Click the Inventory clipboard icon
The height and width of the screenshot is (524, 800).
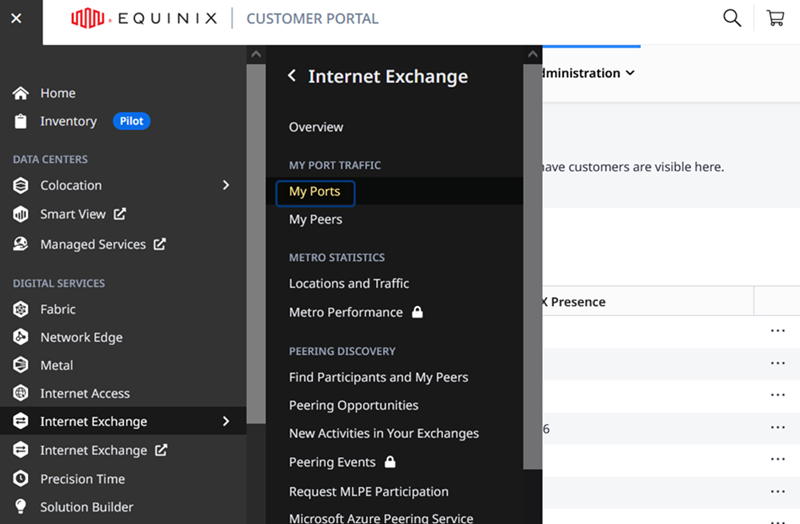[x=20, y=121]
